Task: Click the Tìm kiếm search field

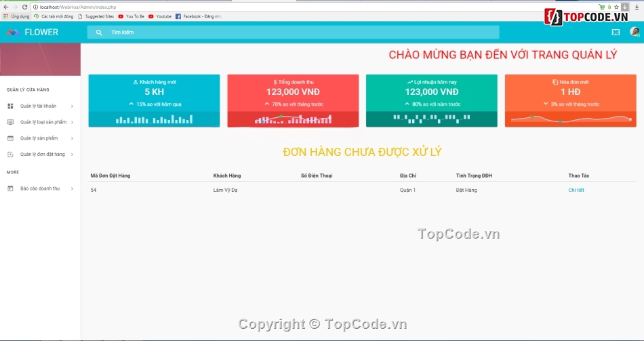Action: coord(293,32)
